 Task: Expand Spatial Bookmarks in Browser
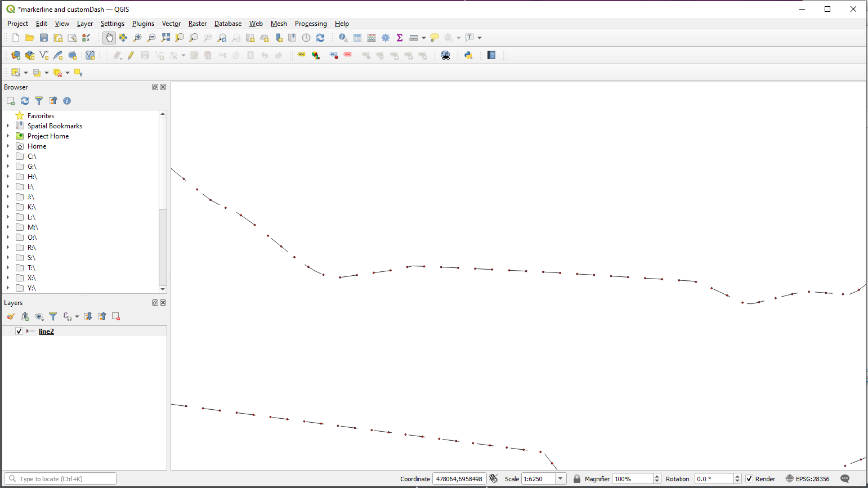[x=8, y=126]
